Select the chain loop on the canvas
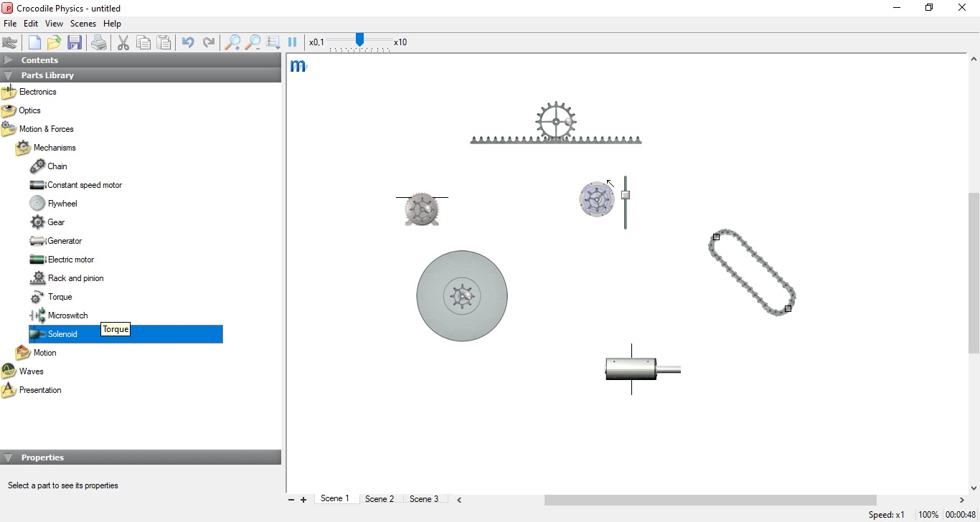 [752, 272]
